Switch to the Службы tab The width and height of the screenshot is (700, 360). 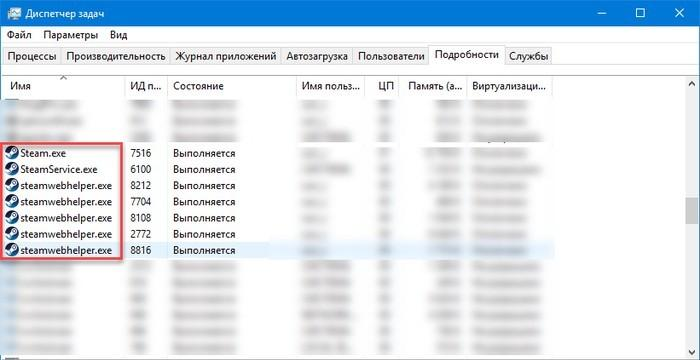click(x=529, y=56)
